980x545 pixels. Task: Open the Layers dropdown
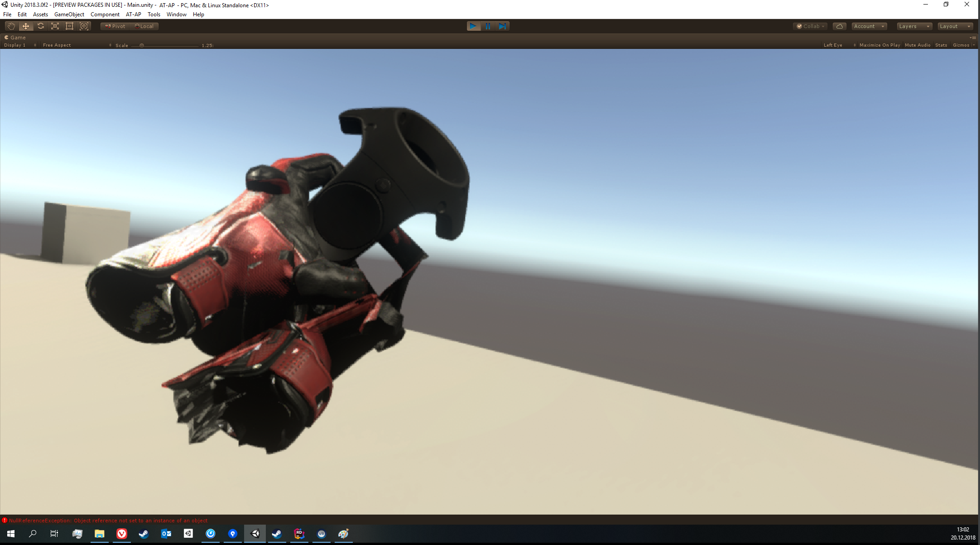coord(914,26)
